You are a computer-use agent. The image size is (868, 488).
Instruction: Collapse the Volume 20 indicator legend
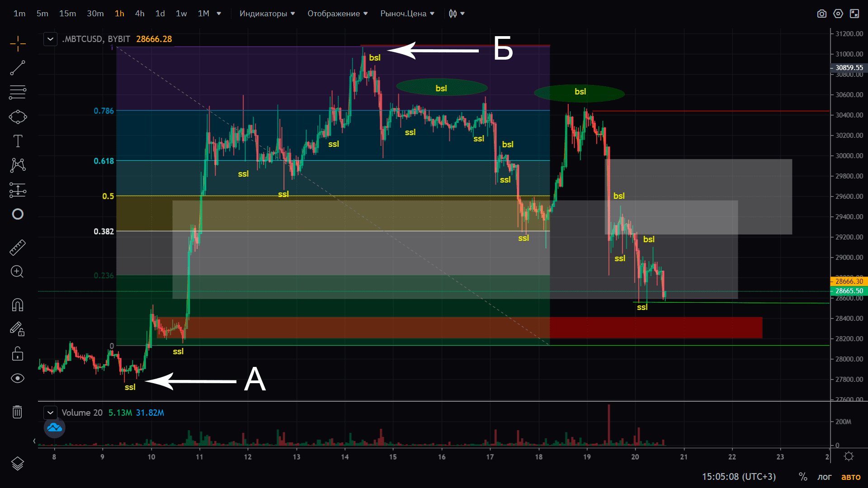point(50,413)
